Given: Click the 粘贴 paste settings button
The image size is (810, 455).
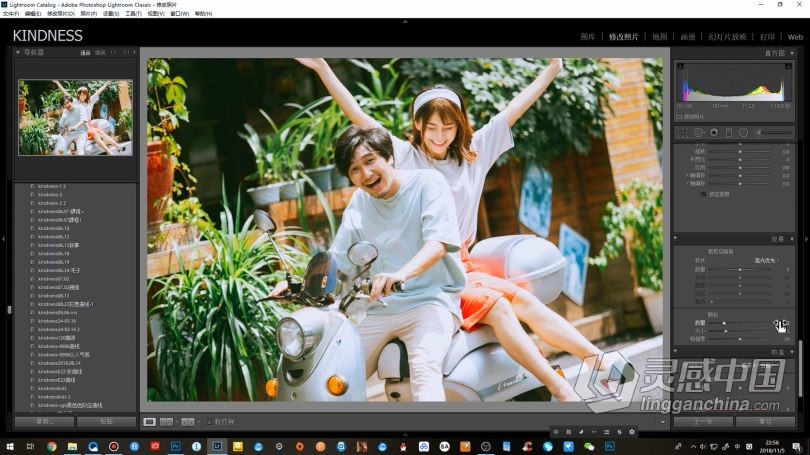Looking at the screenshot, I should coord(105,421).
